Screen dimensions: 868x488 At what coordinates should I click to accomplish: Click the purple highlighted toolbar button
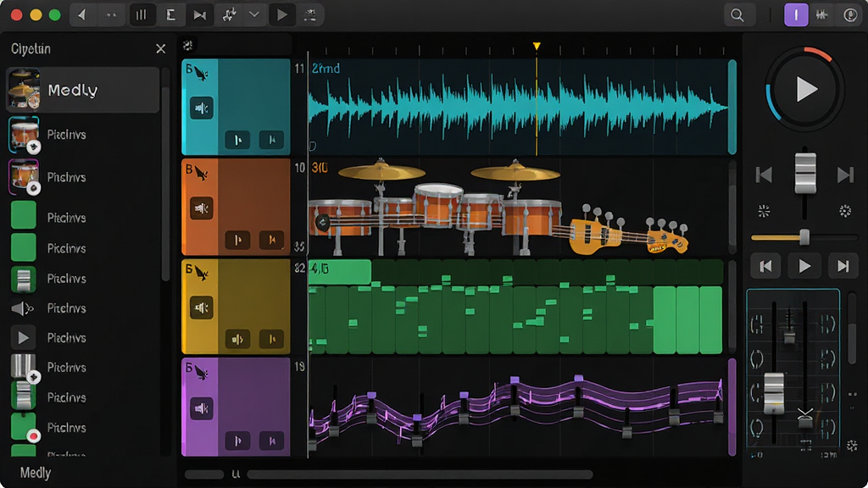[796, 15]
